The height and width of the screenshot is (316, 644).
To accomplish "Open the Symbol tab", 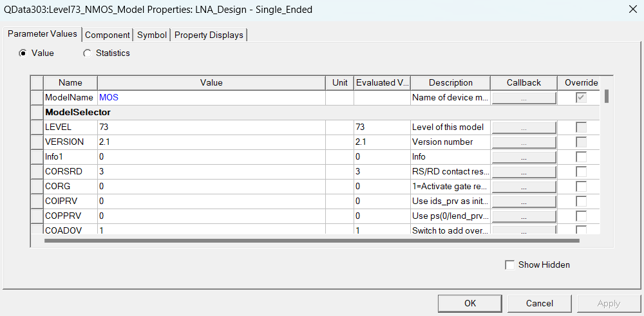I will tap(152, 35).
